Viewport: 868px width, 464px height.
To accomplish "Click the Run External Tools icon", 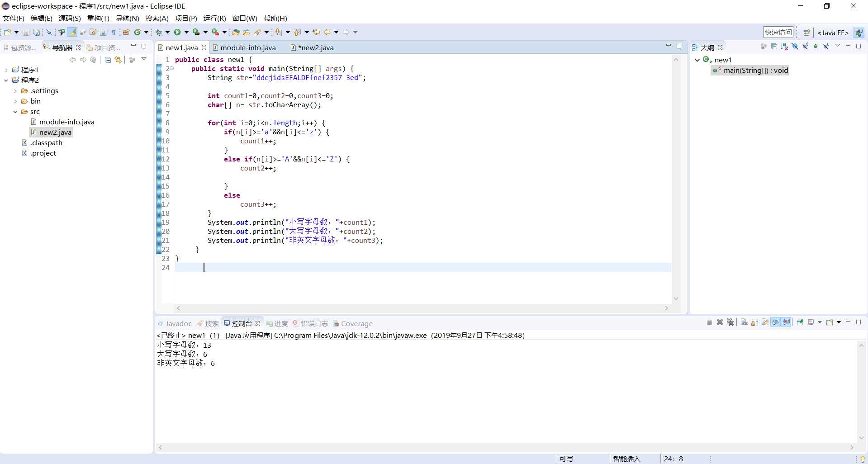I will pos(215,32).
